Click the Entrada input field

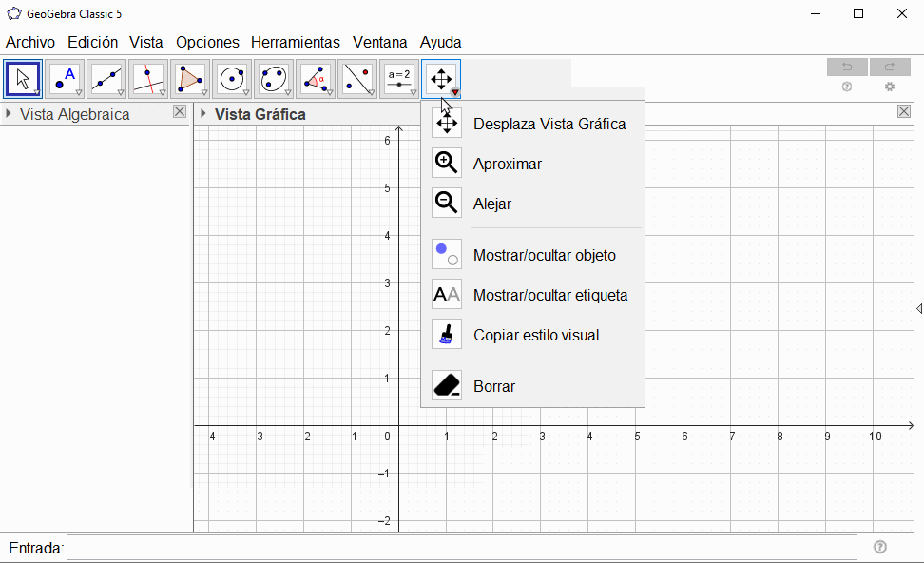(461, 547)
